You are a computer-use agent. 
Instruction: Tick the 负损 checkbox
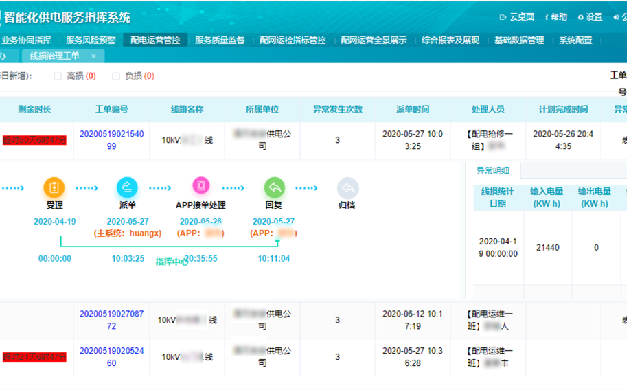[116, 76]
